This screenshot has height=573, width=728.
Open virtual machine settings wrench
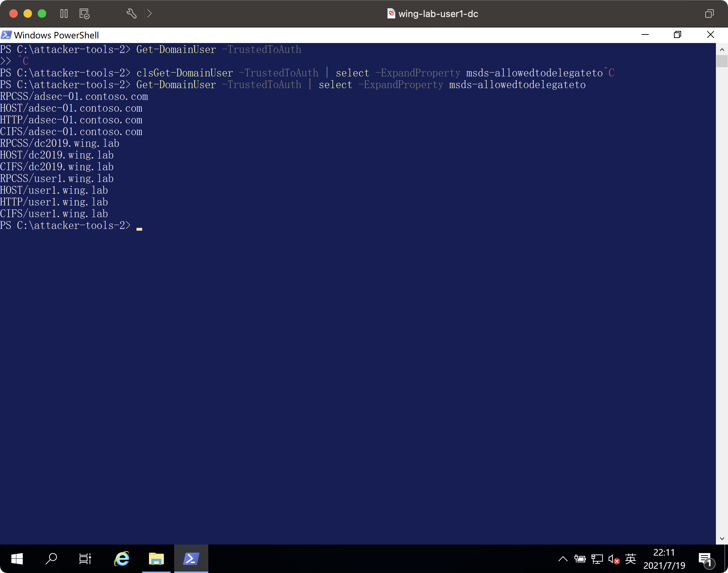132,14
